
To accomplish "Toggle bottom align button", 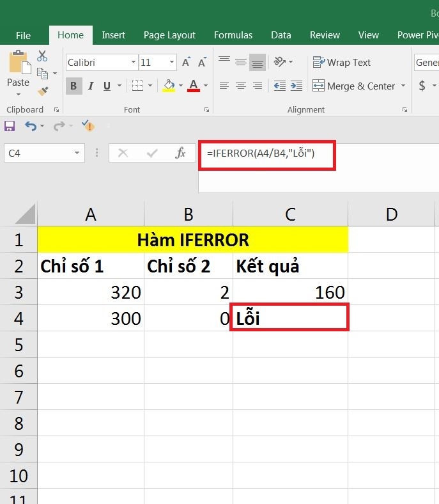I will tap(258, 61).
